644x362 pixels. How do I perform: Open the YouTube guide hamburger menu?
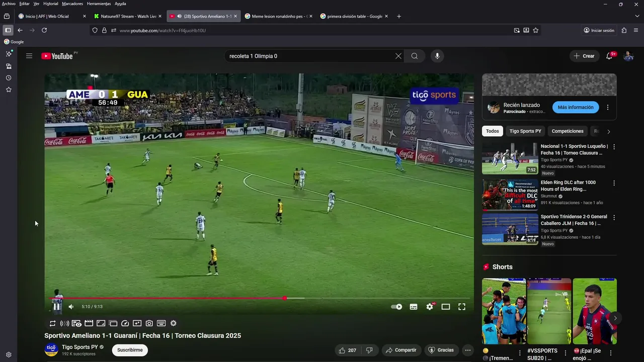[x=29, y=56]
